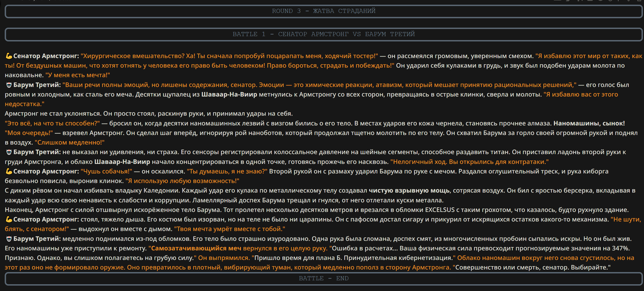Click the "BATTLE 1 – СЕНАТОР АРМСТРОНГ VS БАРУМ ТРЕТИЙ" header

click(324, 34)
